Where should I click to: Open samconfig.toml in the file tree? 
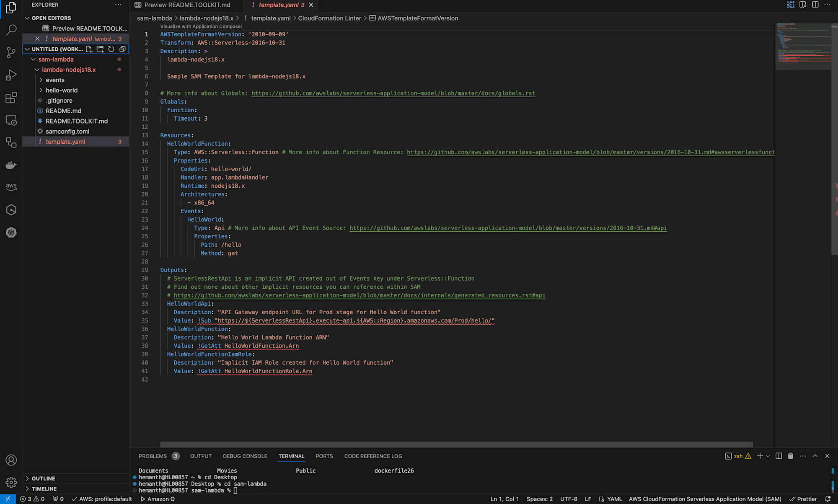pyautogui.click(x=67, y=131)
